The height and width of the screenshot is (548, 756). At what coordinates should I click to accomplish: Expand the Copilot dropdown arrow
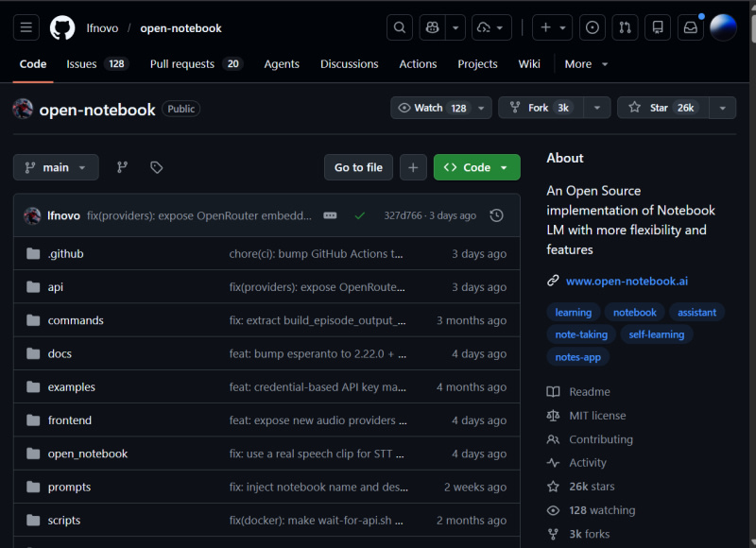click(455, 27)
